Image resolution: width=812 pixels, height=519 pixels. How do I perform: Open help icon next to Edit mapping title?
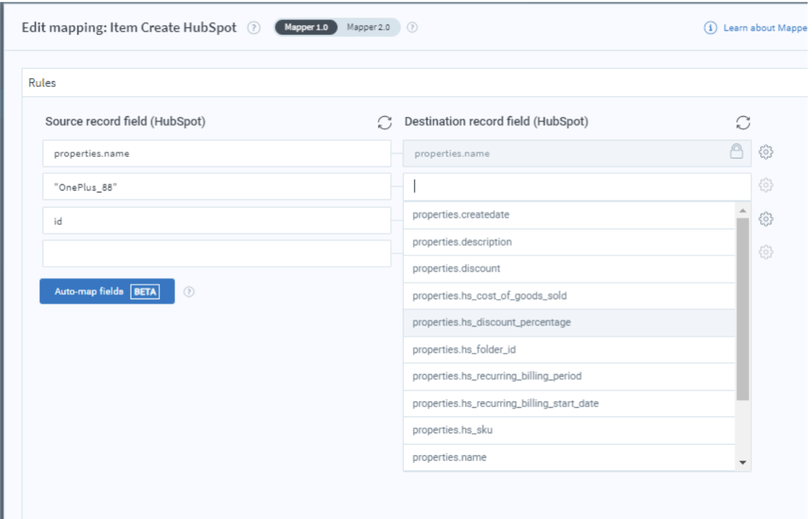pyautogui.click(x=253, y=28)
